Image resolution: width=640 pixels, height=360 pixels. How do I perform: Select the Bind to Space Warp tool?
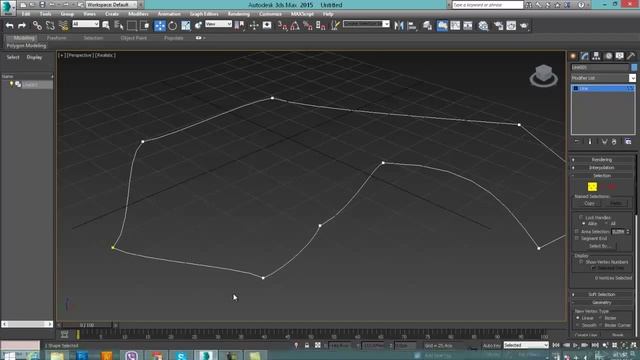pos(63,26)
